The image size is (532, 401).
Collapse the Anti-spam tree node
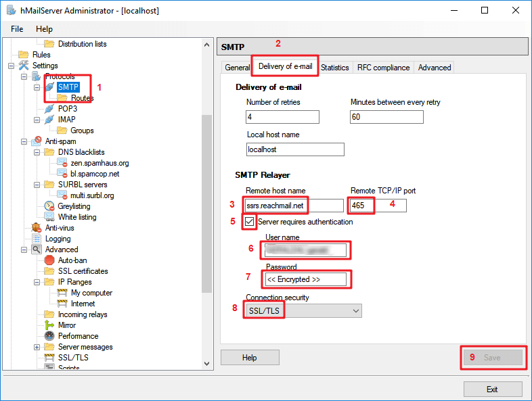click(24, 141)
